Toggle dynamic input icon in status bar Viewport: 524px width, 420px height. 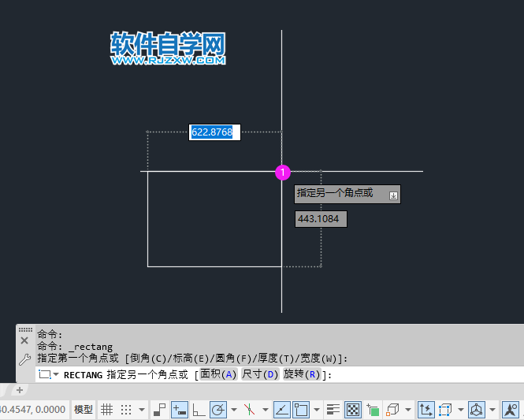(x=180, y=410)
